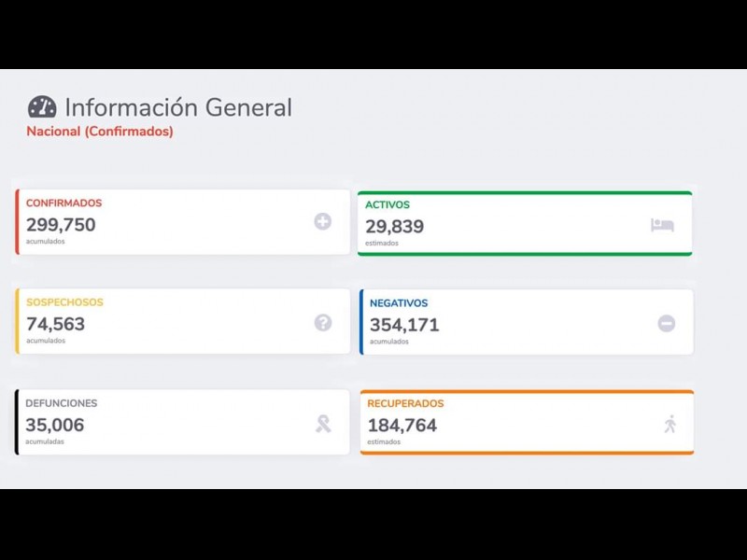This screenshot has height=560, width=747.
Task: Click the question mark icon on Sospechosos card
Action: pyautogui.click(x=323, y=323)
